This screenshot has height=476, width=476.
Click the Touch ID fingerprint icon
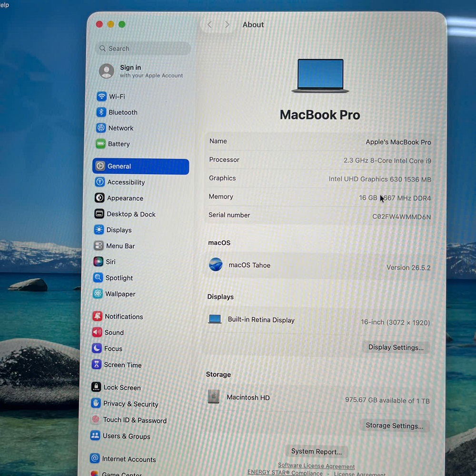(x=96, y=419)
